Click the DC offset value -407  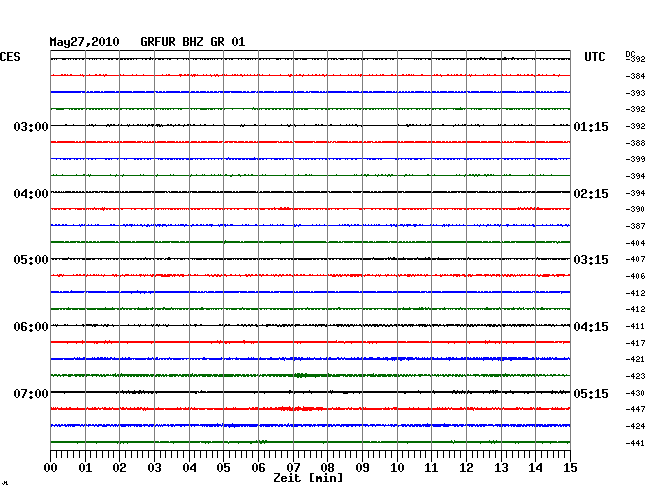point(635,259)
